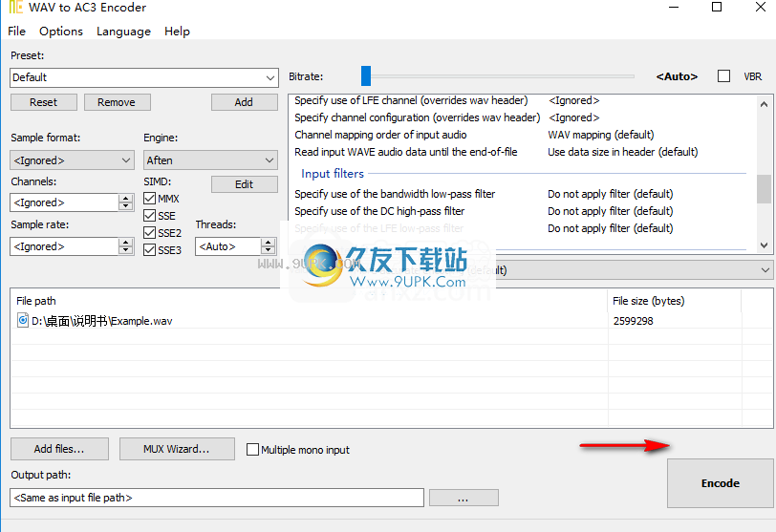
Task: Click the File size (bytes) column header
Action: [x=674, y=301]
